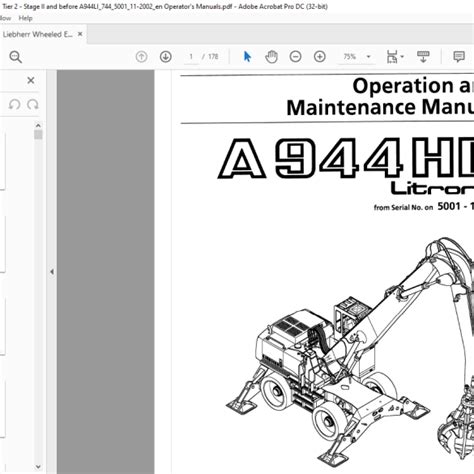Add a comment with speech bubble icon
The width and height of the screenshot is (474, 474).
pyautogui.click(x=459, y=57)
